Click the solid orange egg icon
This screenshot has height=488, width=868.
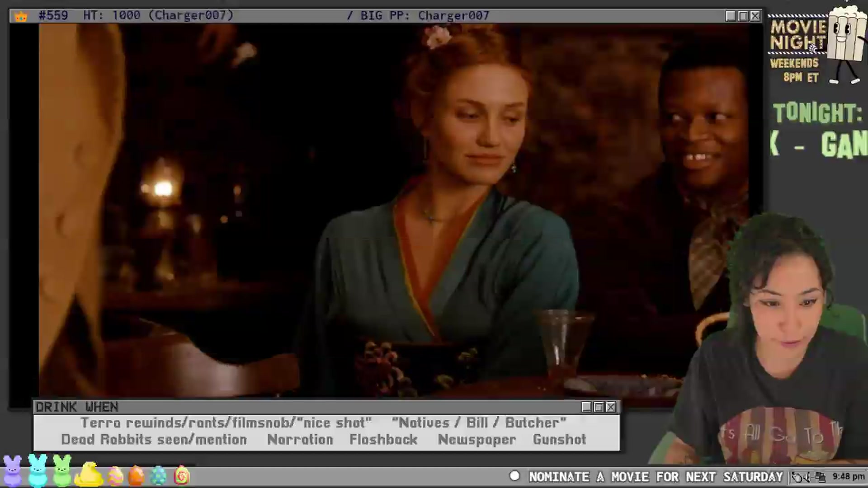pos(136,475)
